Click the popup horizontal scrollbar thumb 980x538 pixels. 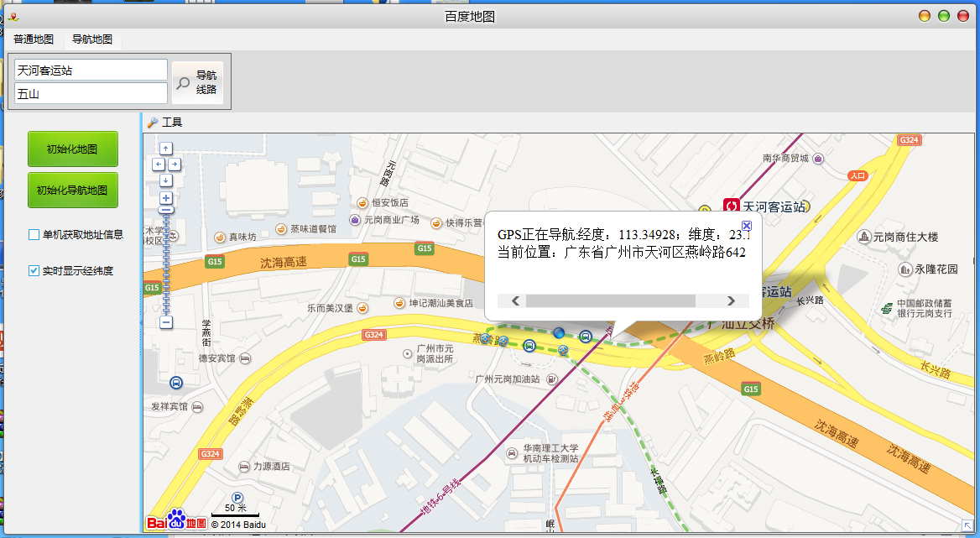click(611, 301)
